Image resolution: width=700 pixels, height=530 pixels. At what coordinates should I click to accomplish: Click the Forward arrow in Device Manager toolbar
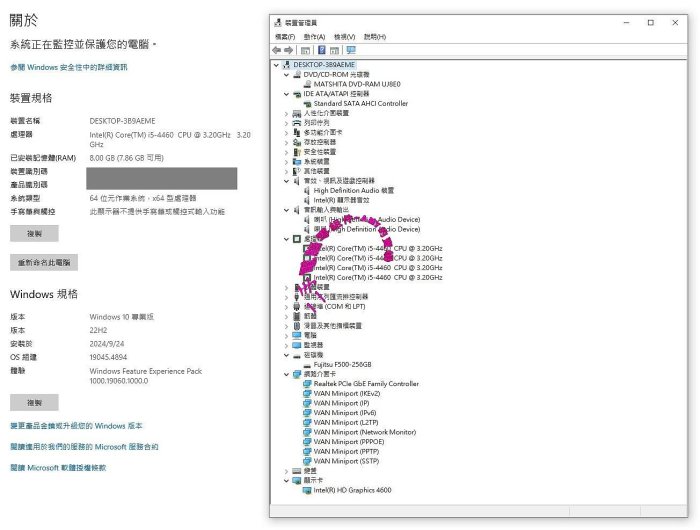click(x=289, y=50)
